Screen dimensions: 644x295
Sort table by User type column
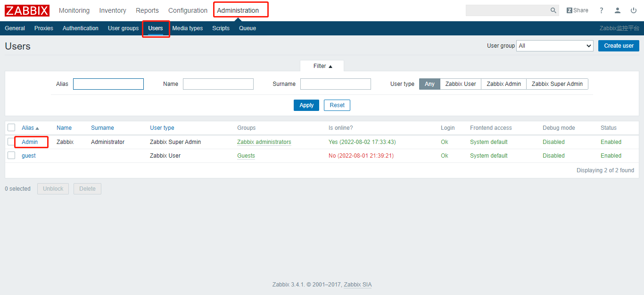click(x=162, y=128)
